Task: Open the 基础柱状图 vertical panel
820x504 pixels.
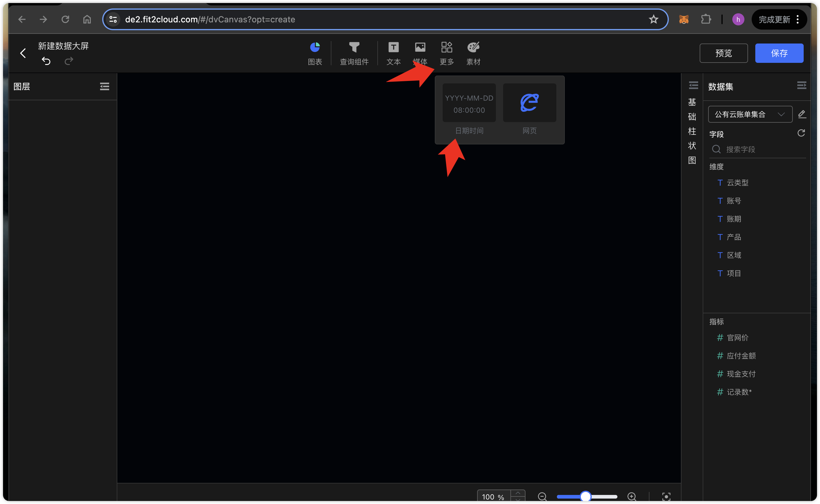Action: pos(691,131)
